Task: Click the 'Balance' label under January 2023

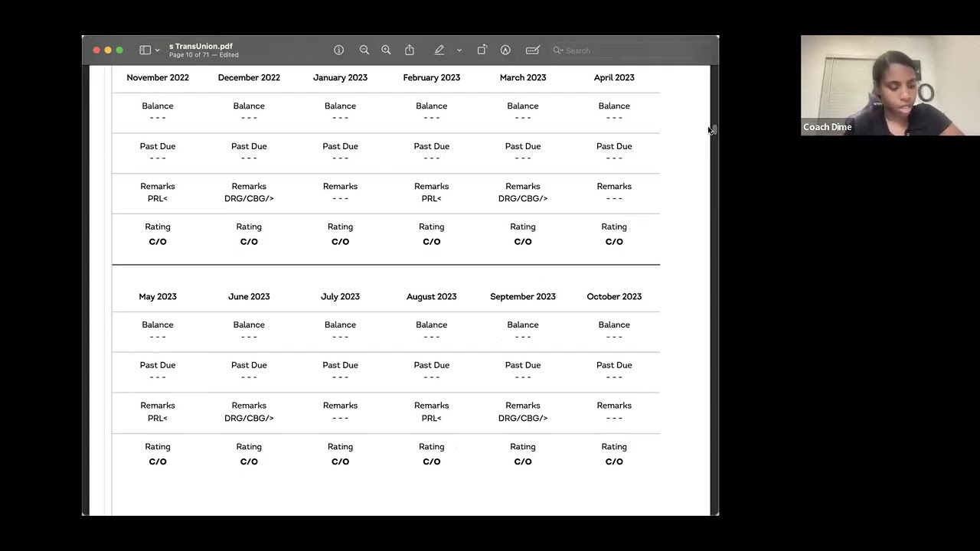Action: (340, 106)
